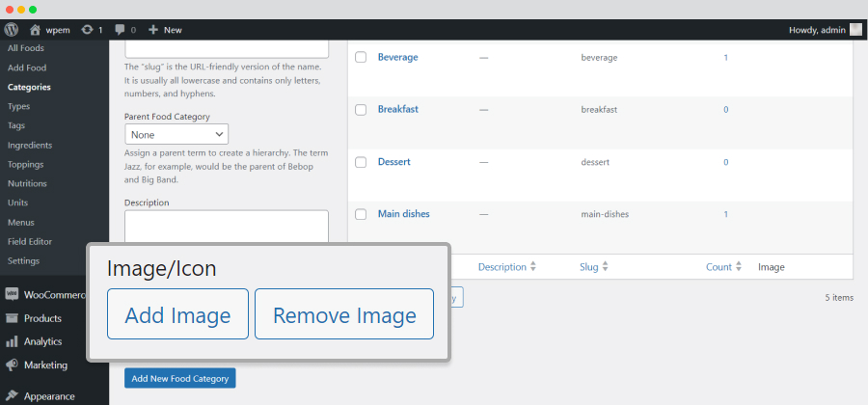Open the Units submenu item

(17, 202)
